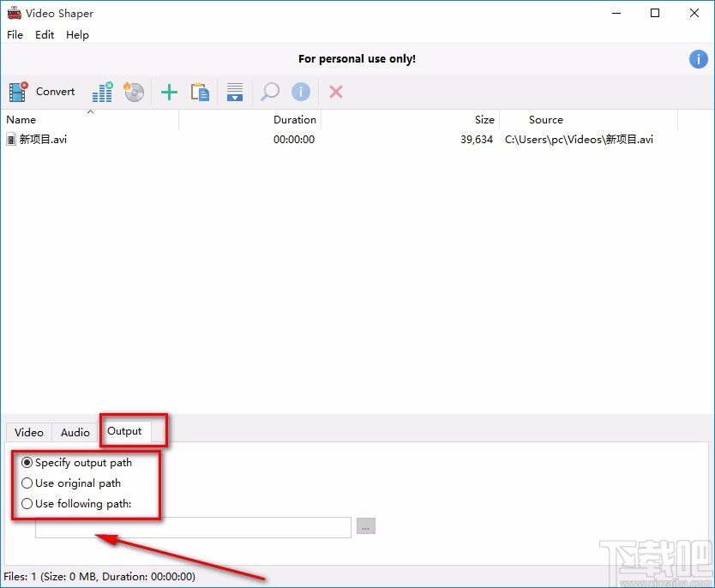Viewport: 715px width, 588px height.
Task: Click the magnifier search icon
Action: (x=270, y=92)
